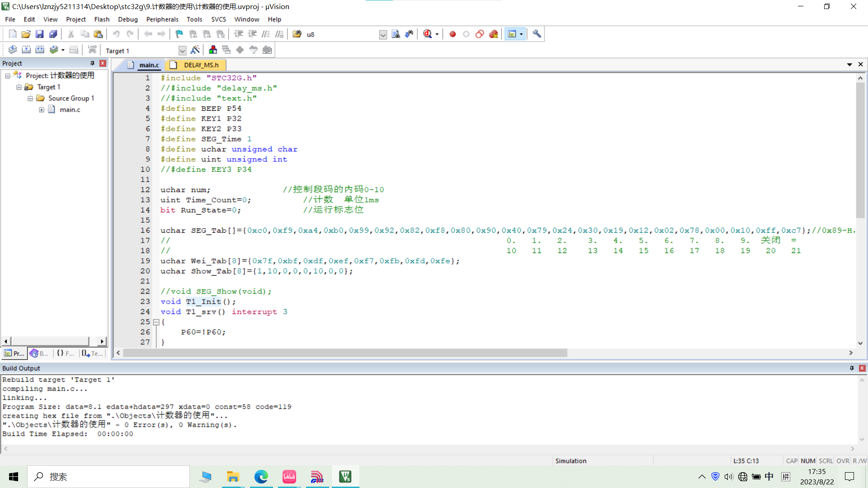Close the Build Output panel
This screenshot has height=488, width=868.
coord(862,368)
